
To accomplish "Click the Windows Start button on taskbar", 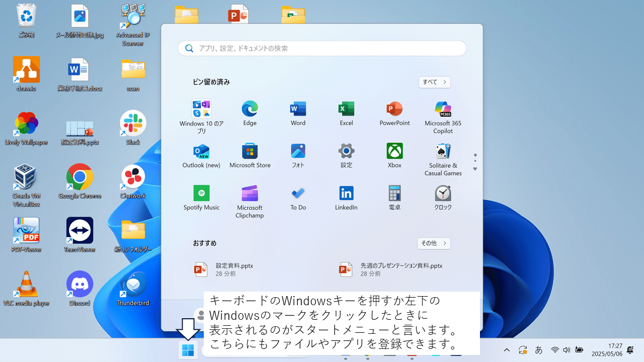I will tap(188, 350).
